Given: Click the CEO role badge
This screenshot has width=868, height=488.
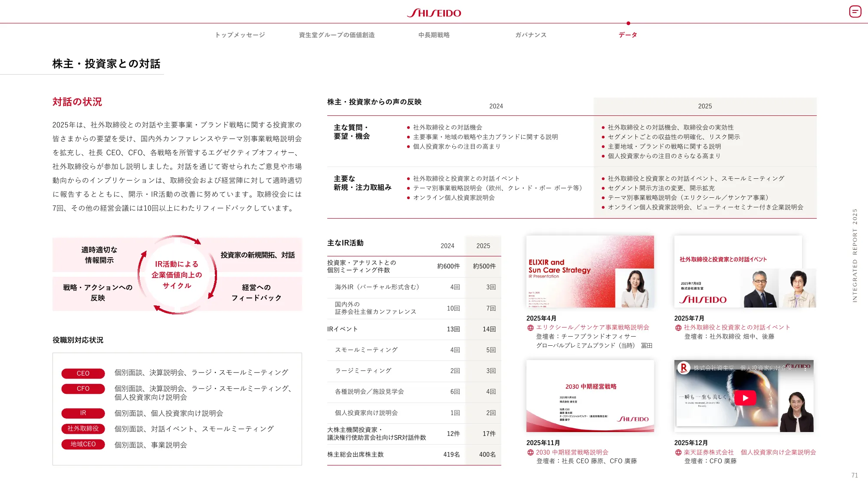Looking at the screenshot, I should click(83, 373).
